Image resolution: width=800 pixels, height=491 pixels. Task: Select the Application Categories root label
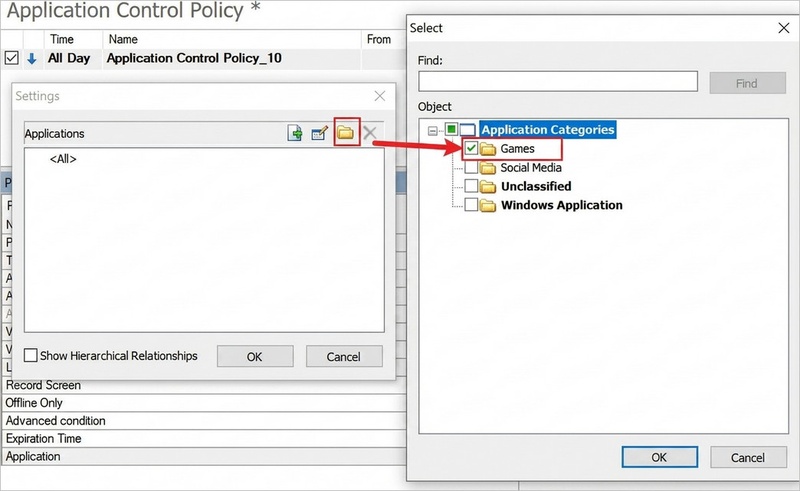547,130
